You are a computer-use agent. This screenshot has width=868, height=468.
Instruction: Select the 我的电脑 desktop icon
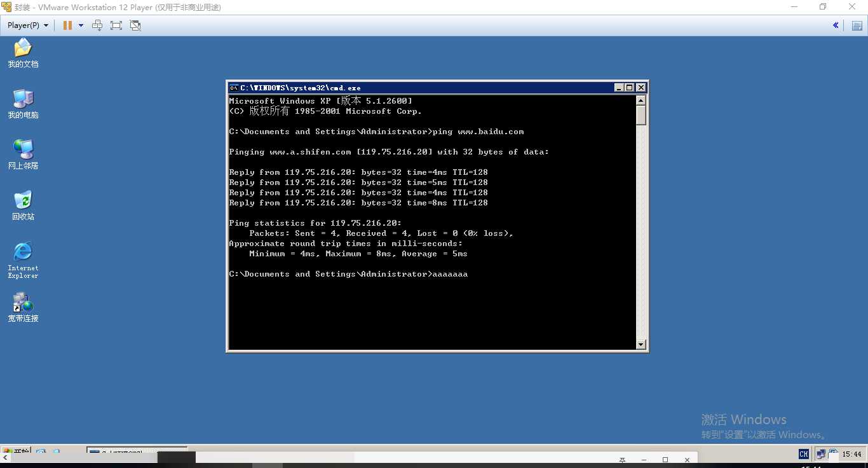(23, 104)
